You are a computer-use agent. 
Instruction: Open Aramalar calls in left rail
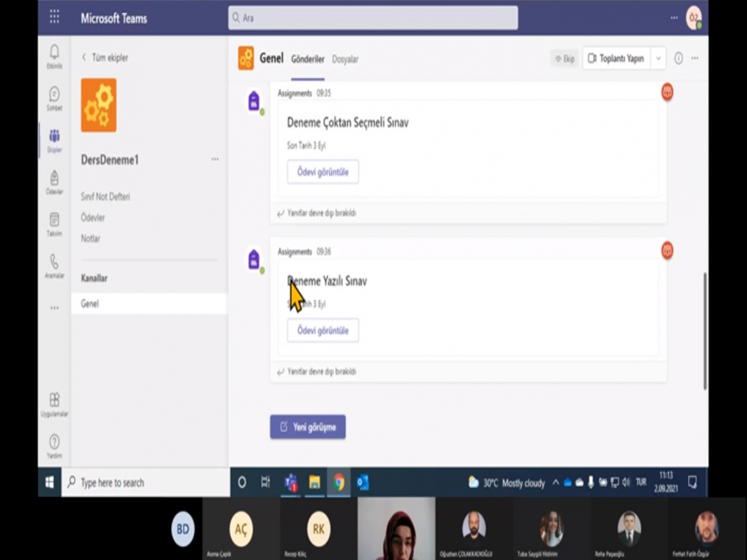(54, 266)
